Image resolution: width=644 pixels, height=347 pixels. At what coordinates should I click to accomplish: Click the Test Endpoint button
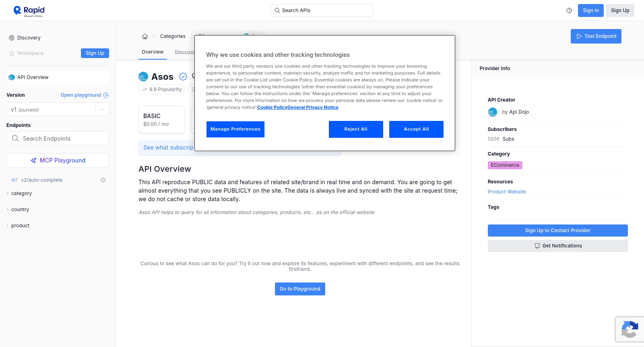click(596, 36)
